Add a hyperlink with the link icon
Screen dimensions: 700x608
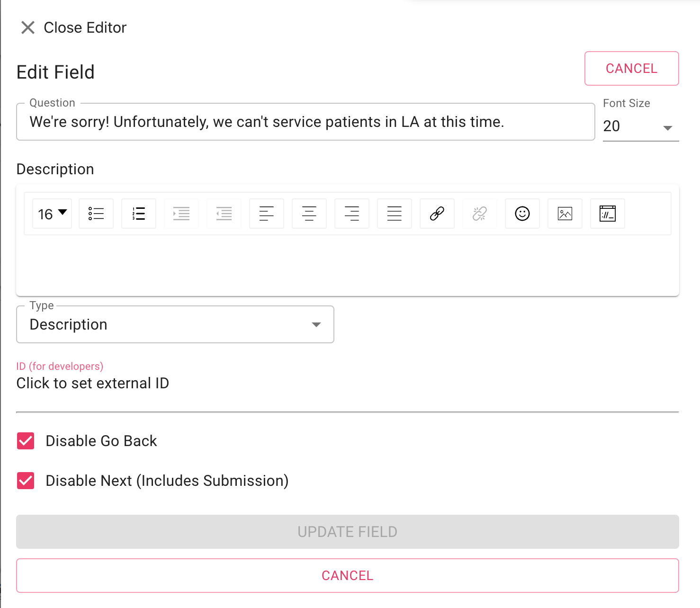tap(437, 214)
